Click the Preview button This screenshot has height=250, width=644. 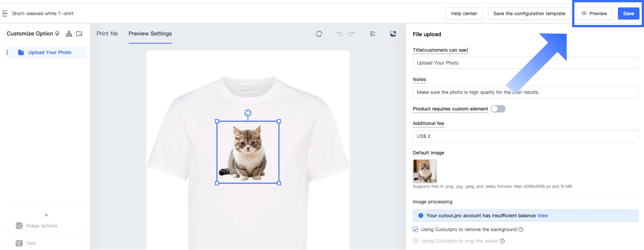(x=594, y=14)
